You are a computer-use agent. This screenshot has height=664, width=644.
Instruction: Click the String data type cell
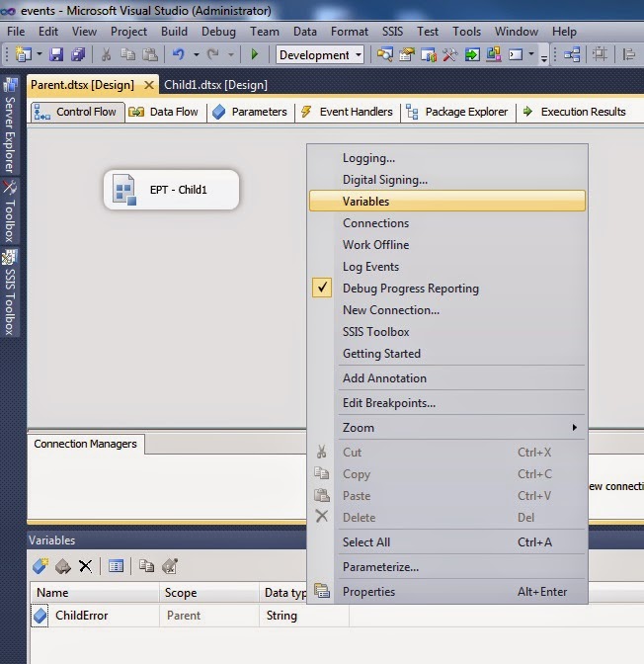click(304, 616)
